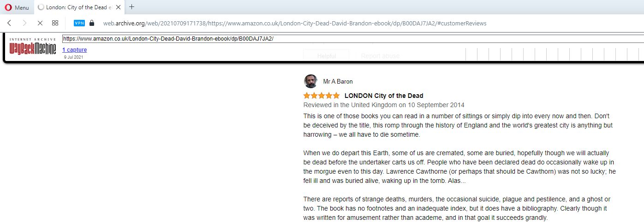
Task: Stop loading the page
Action: point(40,23)
